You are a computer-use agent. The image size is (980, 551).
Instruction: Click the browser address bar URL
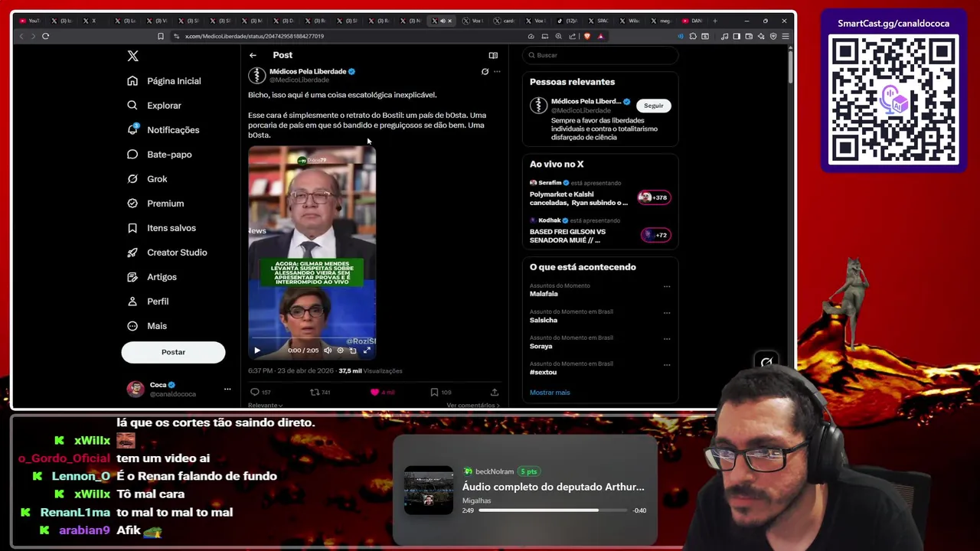point(254,36)
